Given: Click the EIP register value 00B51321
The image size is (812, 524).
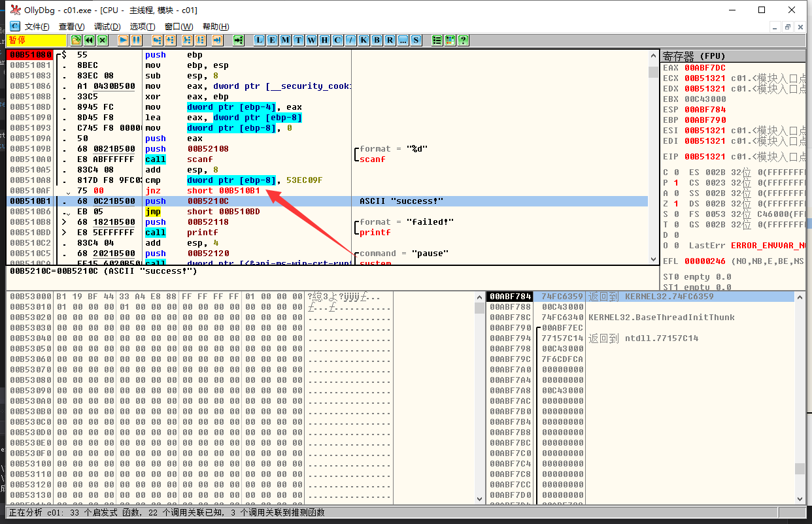Looking at the screenshot, I should pyautogui.click(x=705, y=157).
